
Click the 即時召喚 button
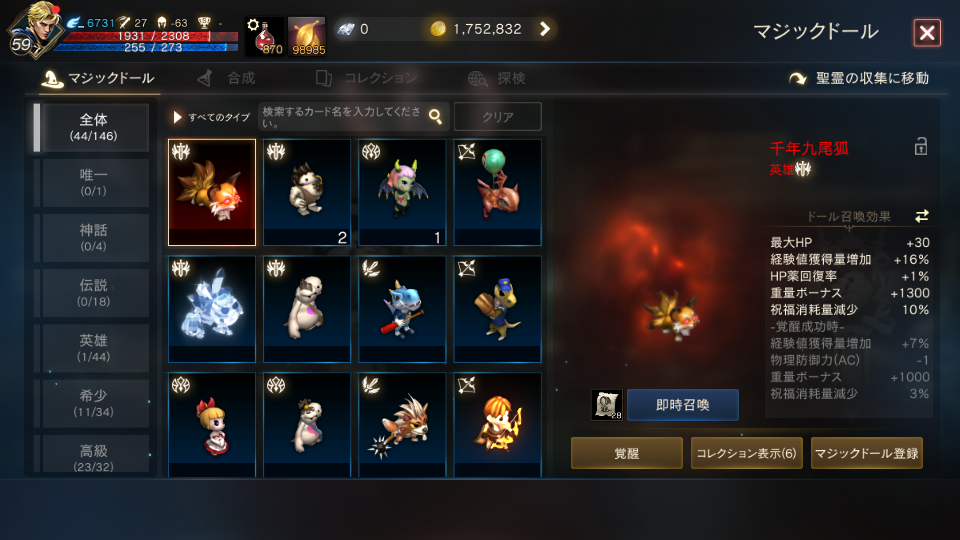point(683,405)
